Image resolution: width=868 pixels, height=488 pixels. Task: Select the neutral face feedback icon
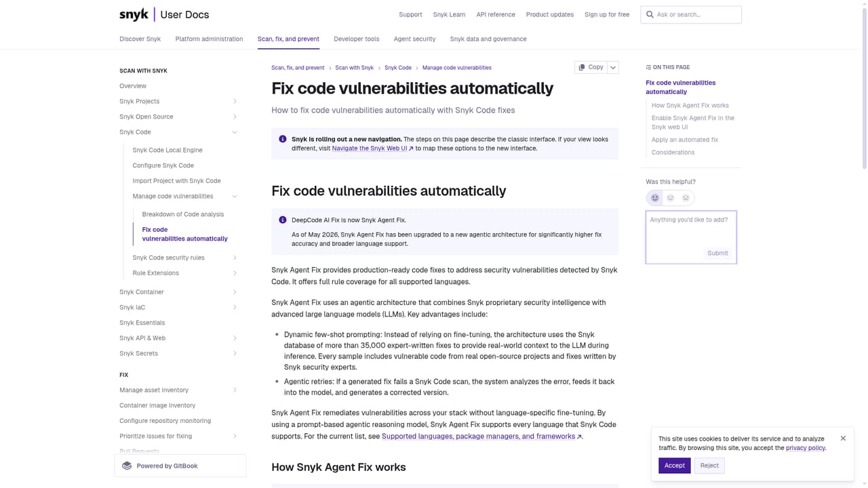(671, 198)
